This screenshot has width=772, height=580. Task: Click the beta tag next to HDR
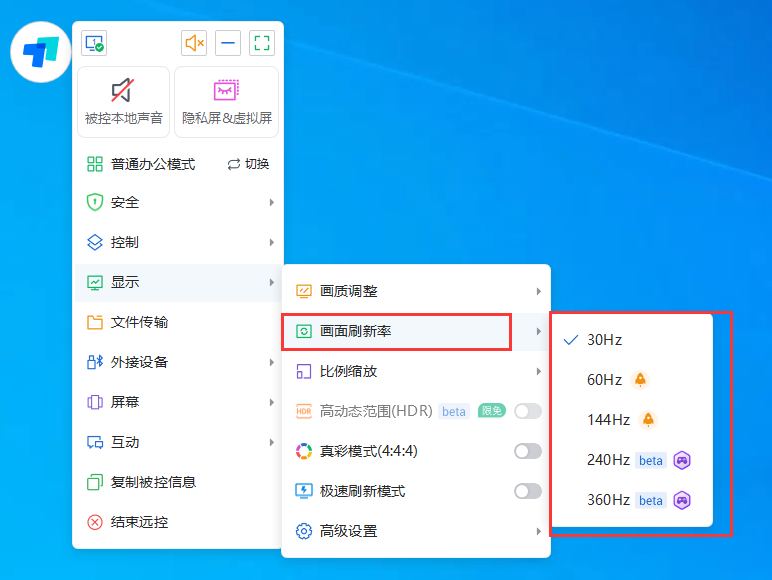[x=453, y=411]
